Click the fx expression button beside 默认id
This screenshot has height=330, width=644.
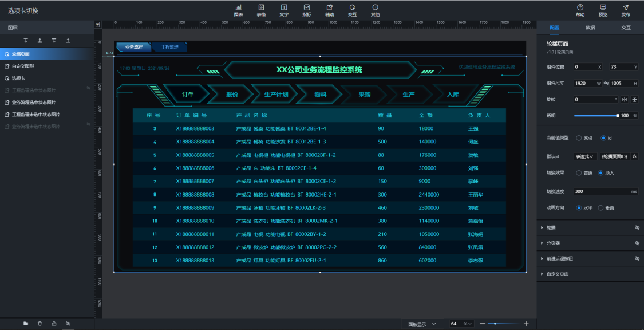click(634, 156)
